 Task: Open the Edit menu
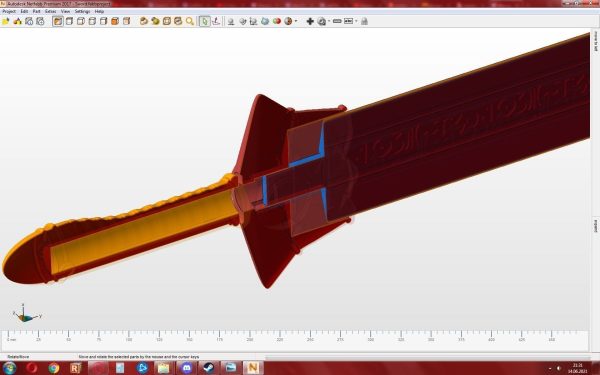[x=24, y=11]
